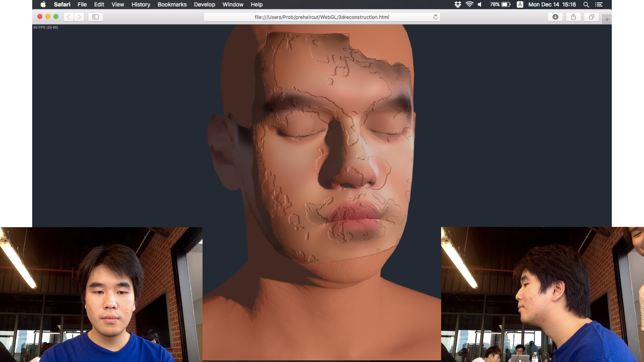
Task: Click the side-profile webcam photo thumbnail
Action: pos(543,294)
